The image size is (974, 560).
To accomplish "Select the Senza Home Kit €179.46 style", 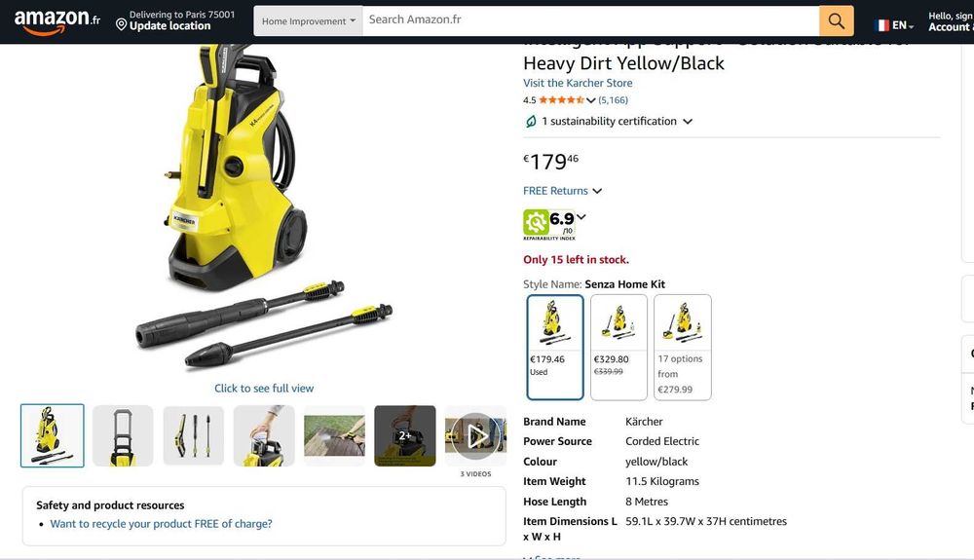I will pos(555,347).
